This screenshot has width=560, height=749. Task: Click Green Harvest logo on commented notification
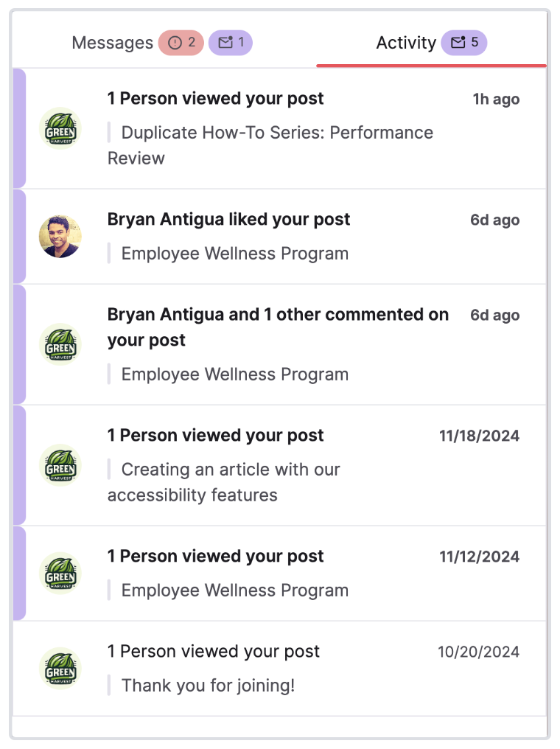[60, 344]
